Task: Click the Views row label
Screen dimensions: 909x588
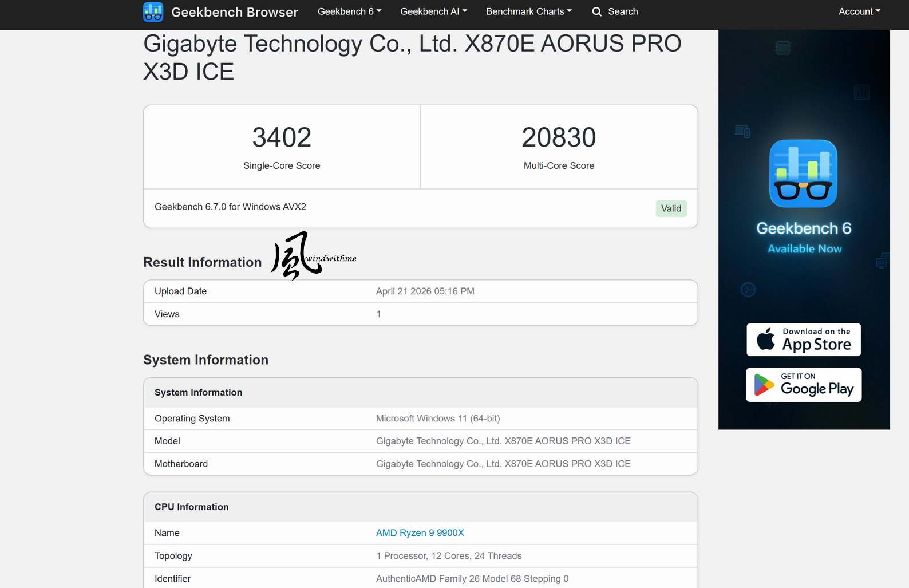Action: tap(167, 314)
